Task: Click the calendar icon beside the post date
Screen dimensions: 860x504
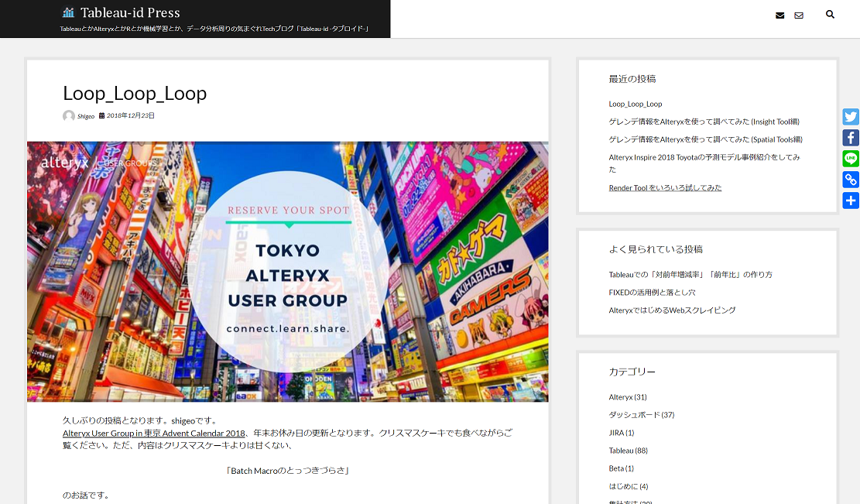Action: 101,115
